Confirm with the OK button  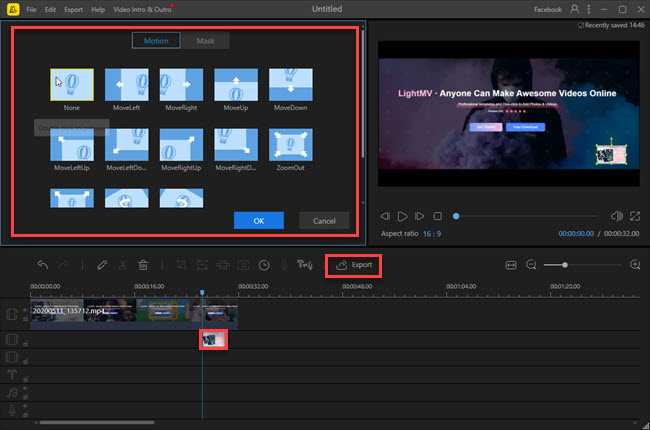click(259, 220)
